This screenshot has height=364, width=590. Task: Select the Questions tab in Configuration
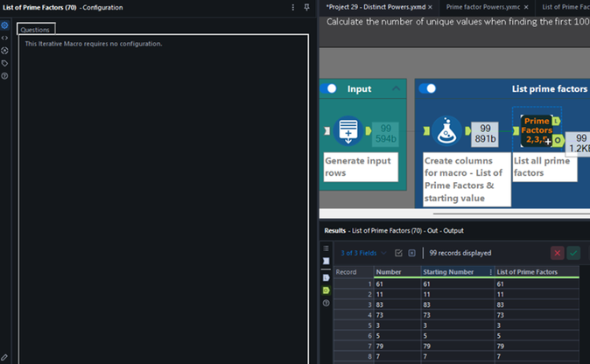coord(35,30)
